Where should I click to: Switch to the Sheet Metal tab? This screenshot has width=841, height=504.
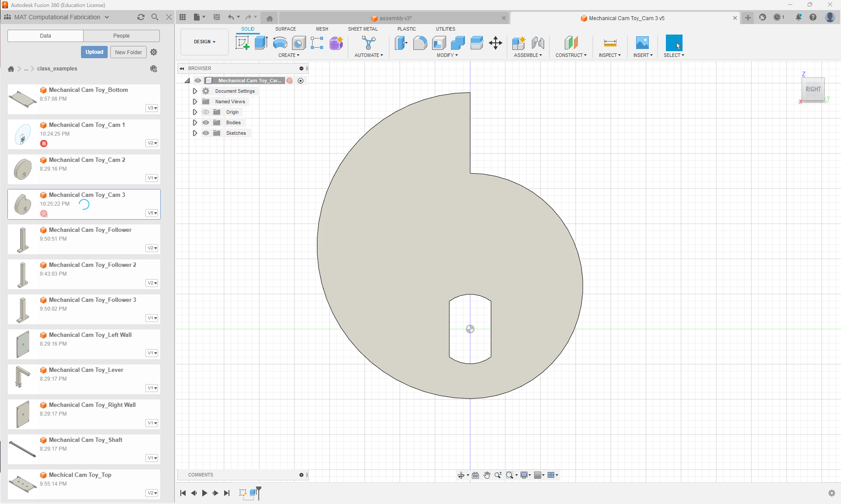click(x=363, y=29)
